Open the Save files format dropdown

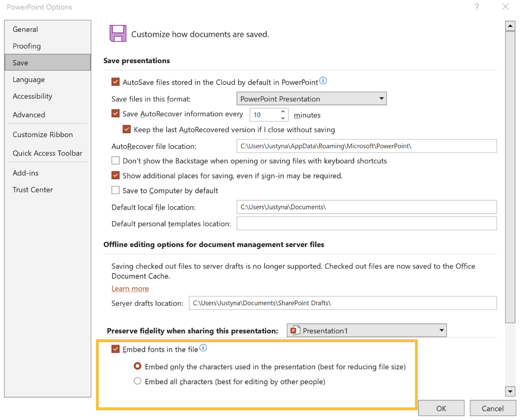[x=382, y=99]
